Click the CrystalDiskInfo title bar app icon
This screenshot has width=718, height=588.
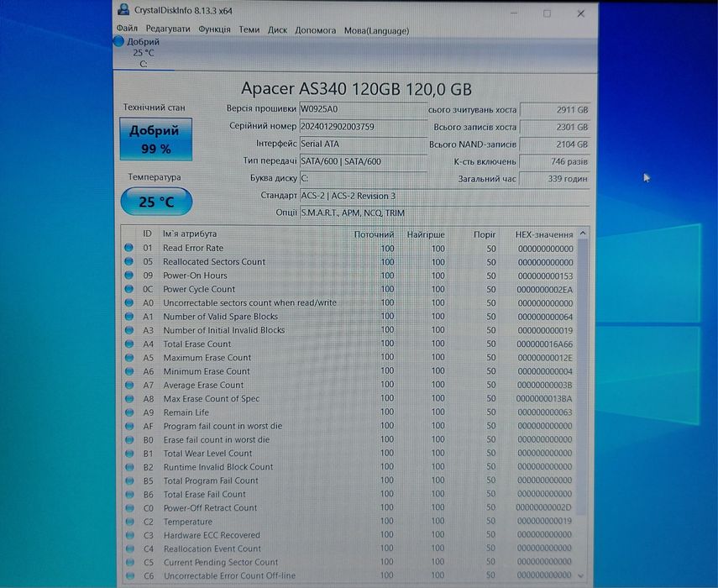[x=123, y=9]
